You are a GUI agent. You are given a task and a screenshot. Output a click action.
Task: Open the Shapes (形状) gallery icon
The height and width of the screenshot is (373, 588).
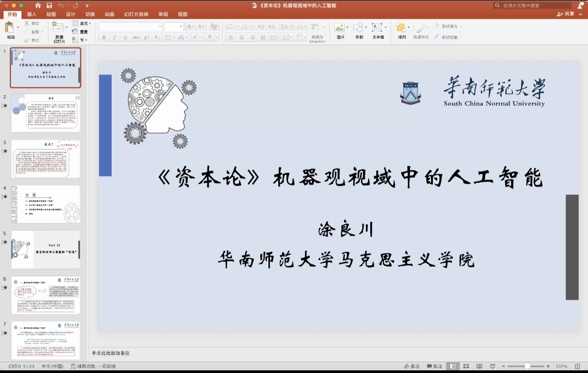[358, 28]
